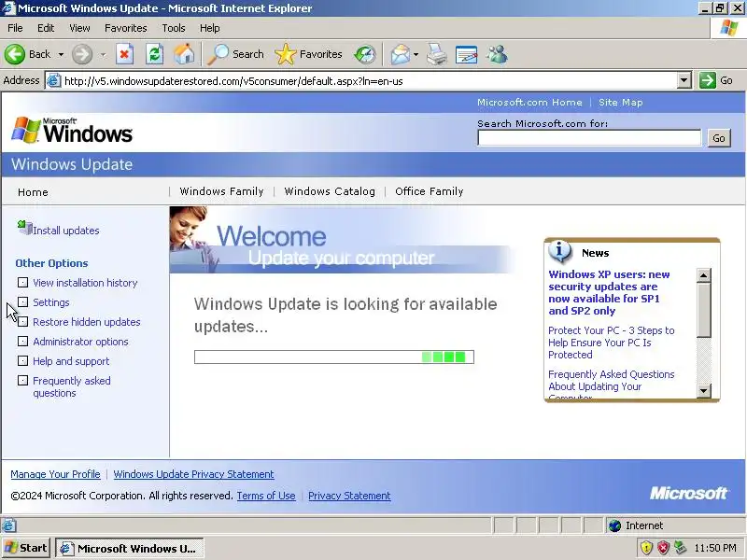
Task: Open Windows XP users security updates news link
Action: (609, 292)
